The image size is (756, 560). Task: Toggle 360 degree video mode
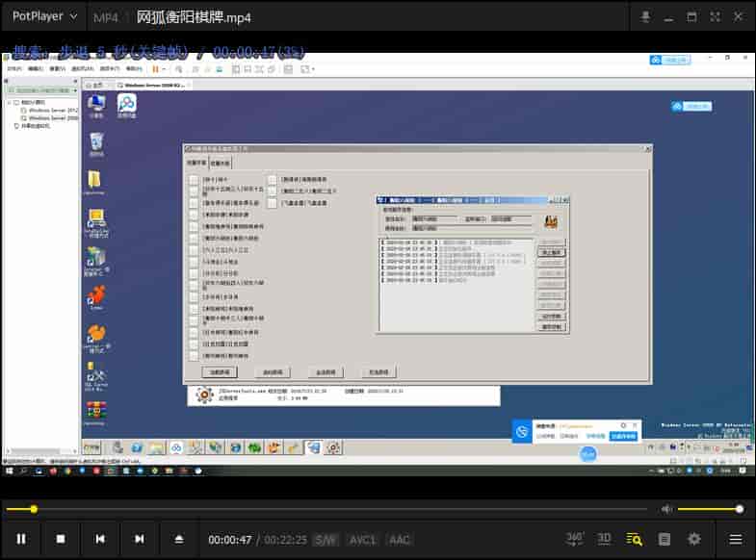click(575, 539)
